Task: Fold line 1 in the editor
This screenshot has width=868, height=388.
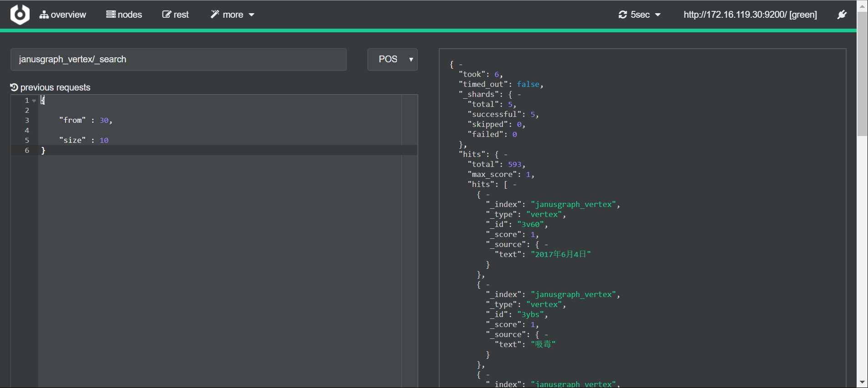Action: [x=34, y=101]
